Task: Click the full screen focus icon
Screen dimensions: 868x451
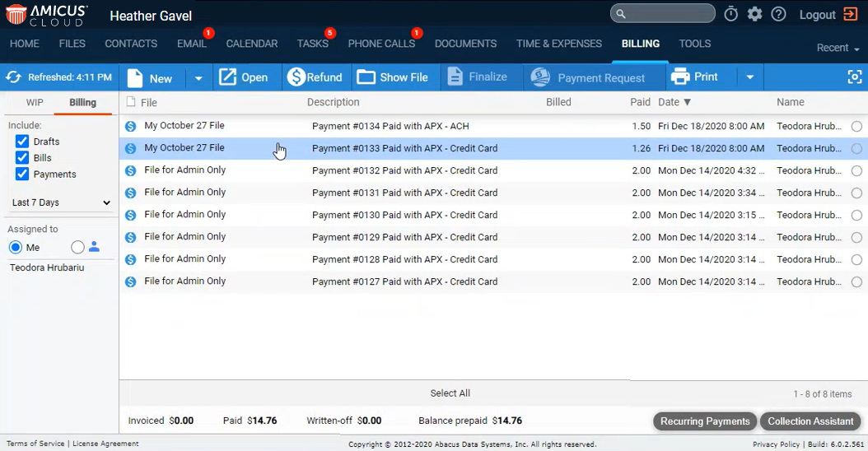Action: pyautogui.click(x=855, y=77)
